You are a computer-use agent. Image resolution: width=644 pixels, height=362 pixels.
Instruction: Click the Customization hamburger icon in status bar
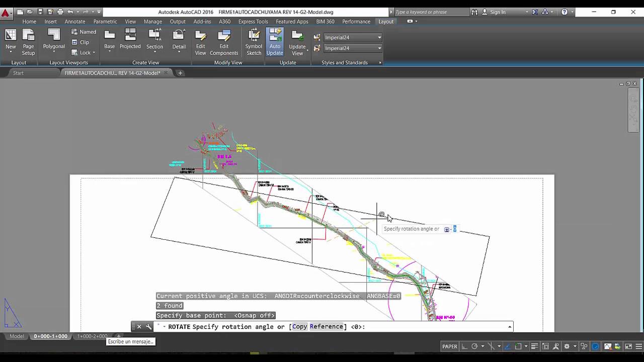pos(638,346)
